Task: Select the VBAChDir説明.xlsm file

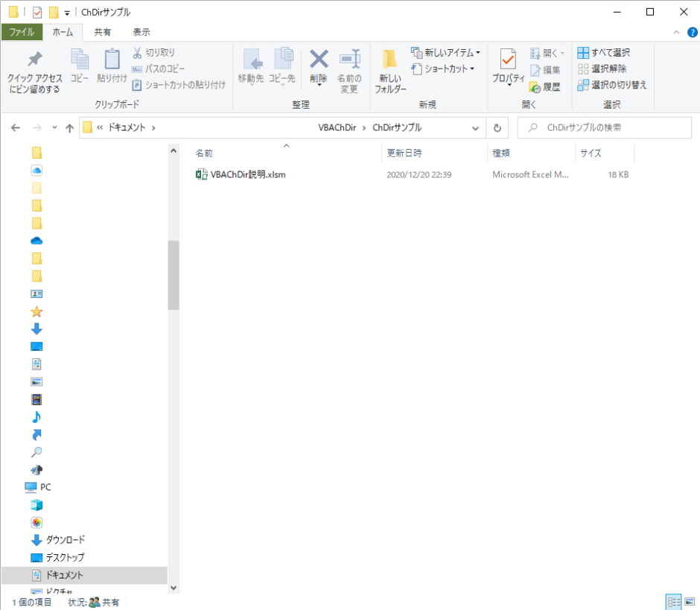Action: pos(248,175)
